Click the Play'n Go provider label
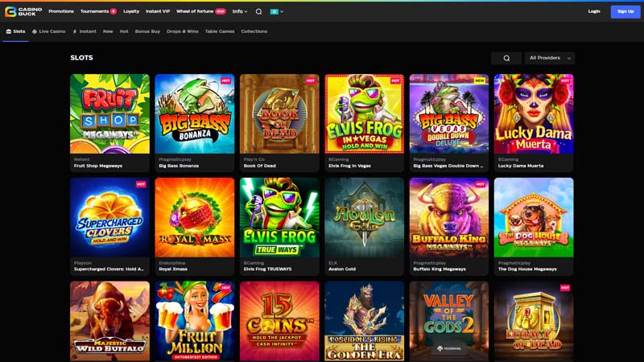 pos(254,159)
